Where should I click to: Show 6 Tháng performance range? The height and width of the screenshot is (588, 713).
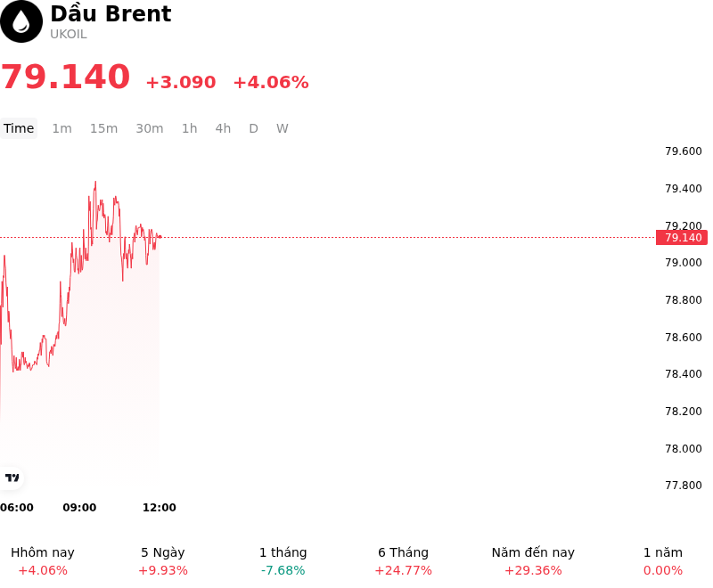(404, 561)
